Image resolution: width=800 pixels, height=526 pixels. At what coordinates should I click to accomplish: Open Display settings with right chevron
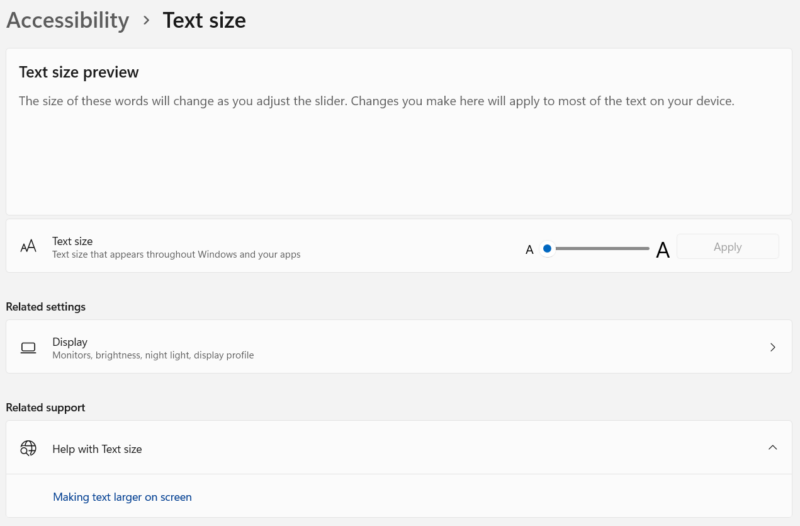coord(772,347)
